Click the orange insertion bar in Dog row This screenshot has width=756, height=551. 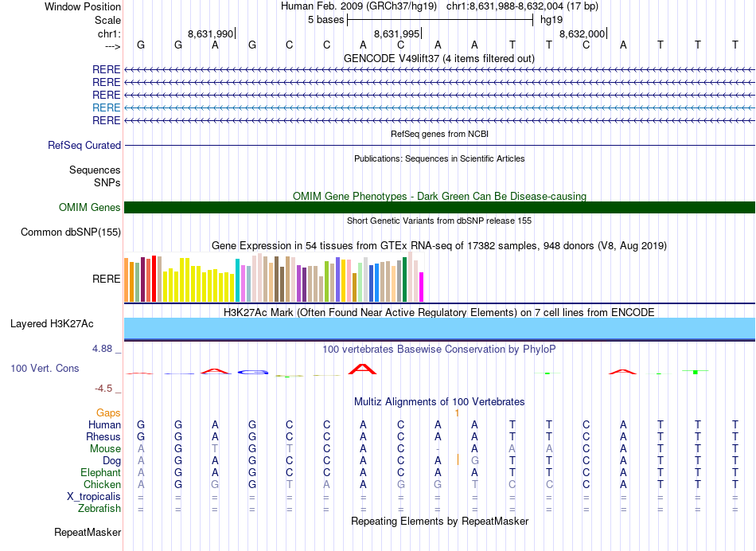pyautogui.click(x=458, y=459)
